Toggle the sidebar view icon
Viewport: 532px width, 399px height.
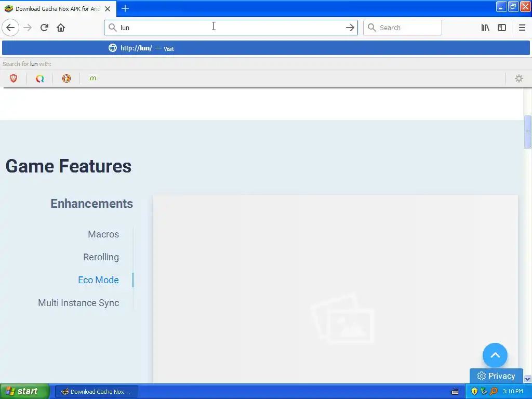point(502,28)
